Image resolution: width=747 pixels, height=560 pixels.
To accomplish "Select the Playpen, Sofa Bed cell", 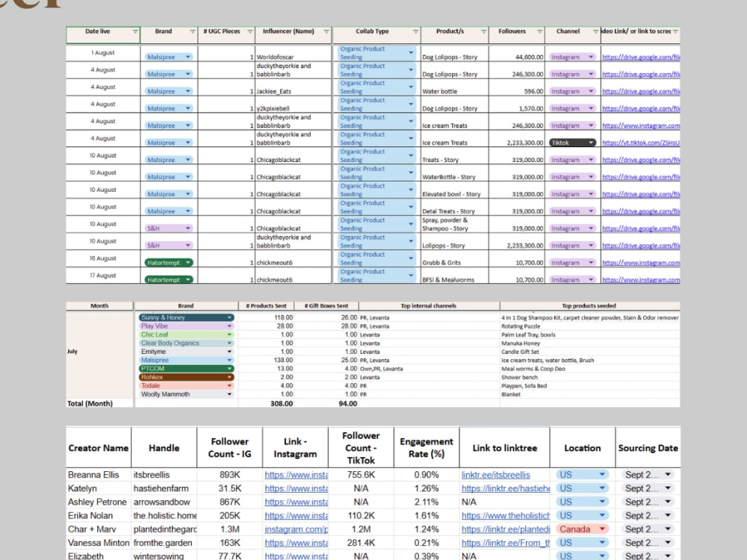I will 590,386.
